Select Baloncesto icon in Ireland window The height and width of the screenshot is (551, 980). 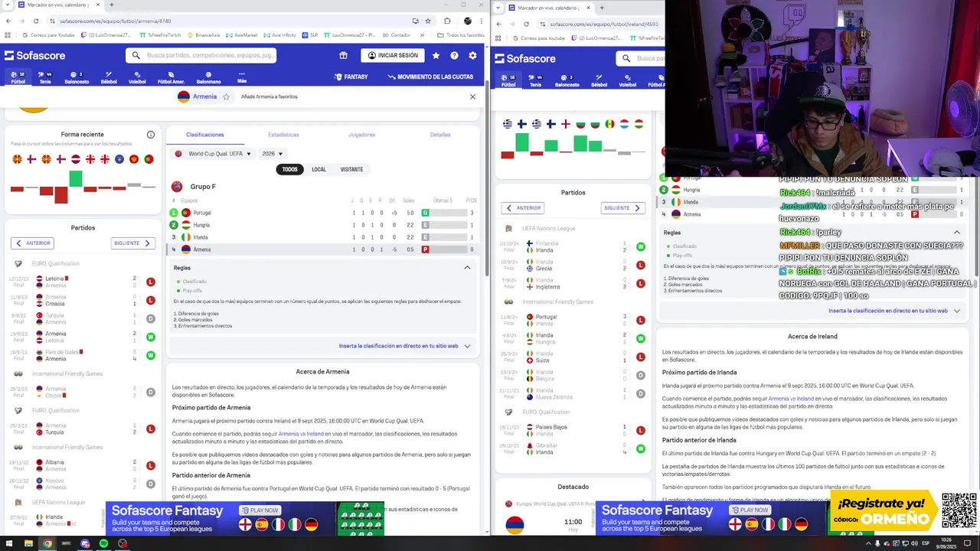[x=567, y=80]
